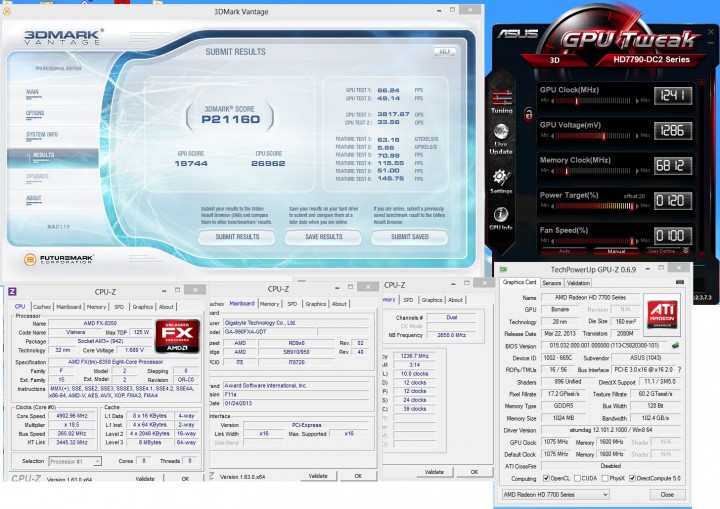Open GPU Info in GPU Tweak
Screen dimensions: 720x509
coord(501,218)
